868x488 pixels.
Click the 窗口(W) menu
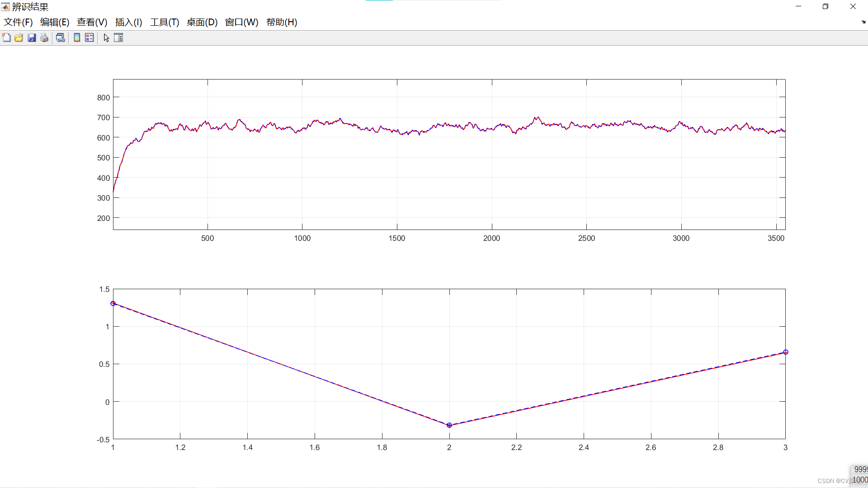pyautogui.click(x=241, y=22)
